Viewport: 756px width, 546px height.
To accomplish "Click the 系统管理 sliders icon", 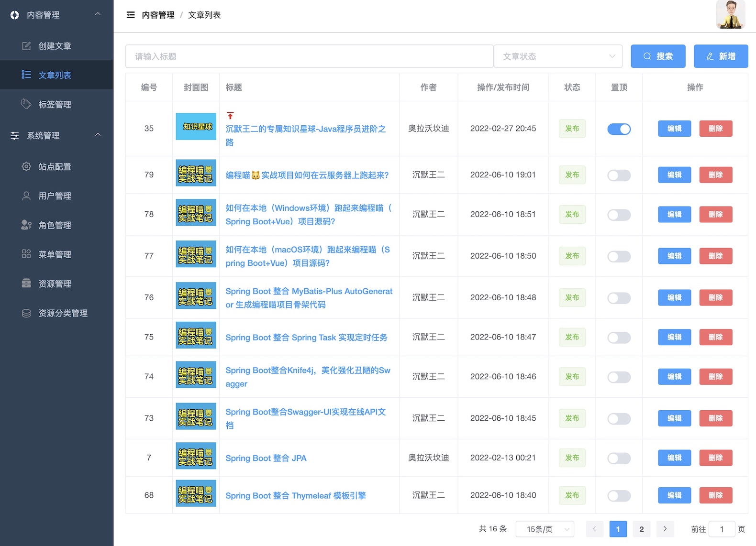I will [15, 136].
